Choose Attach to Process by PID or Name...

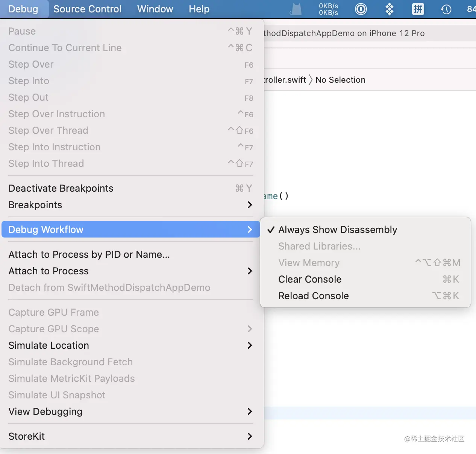point(131,254)
